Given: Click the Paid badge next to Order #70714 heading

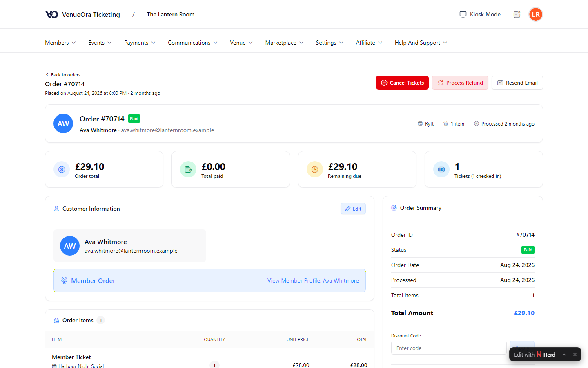Looking at the screenshot, I should (134, 119).
